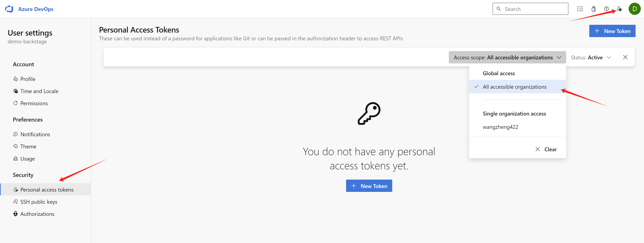Go to SSH public keys page
The height and width of the screenshot is (243, 644).
point(39,202)
